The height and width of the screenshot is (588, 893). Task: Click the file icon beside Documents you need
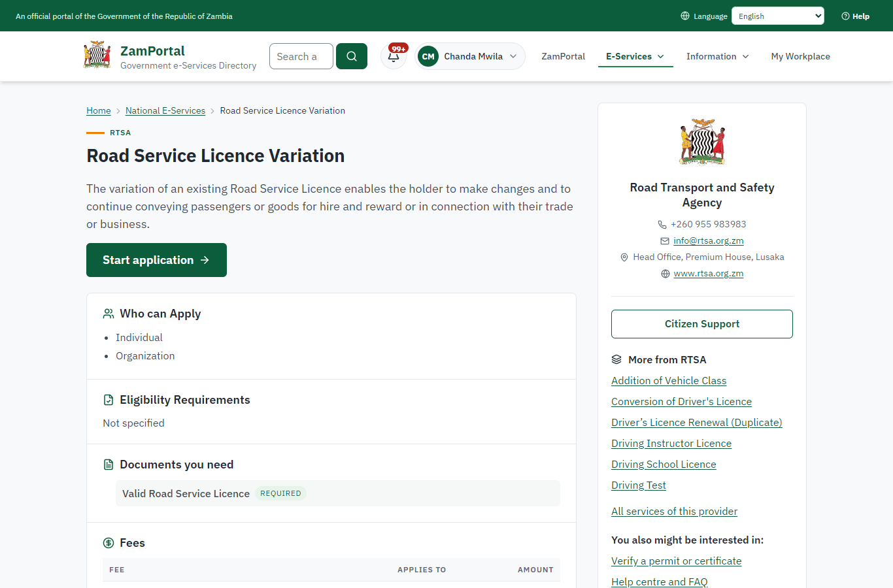pyautogui.click(x=109, y=465)
